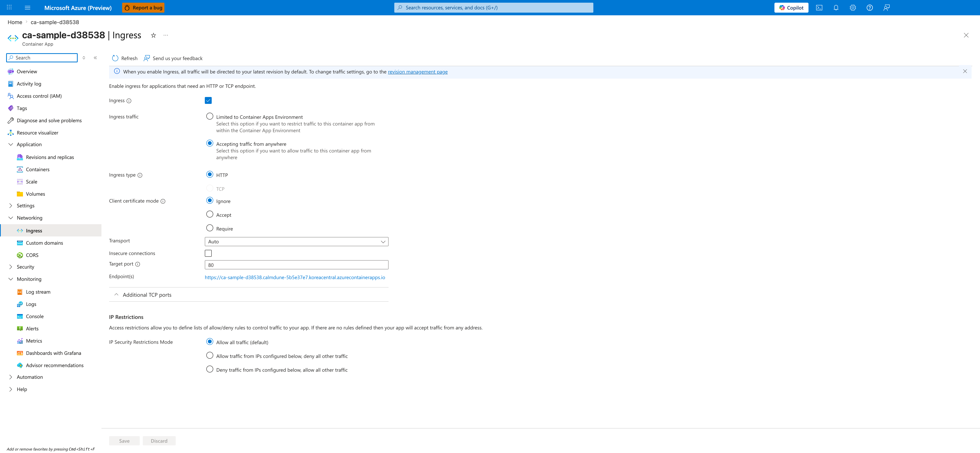Open the container app endpoint URL
The width and height of the screenshot is (980, 453).
295,278
